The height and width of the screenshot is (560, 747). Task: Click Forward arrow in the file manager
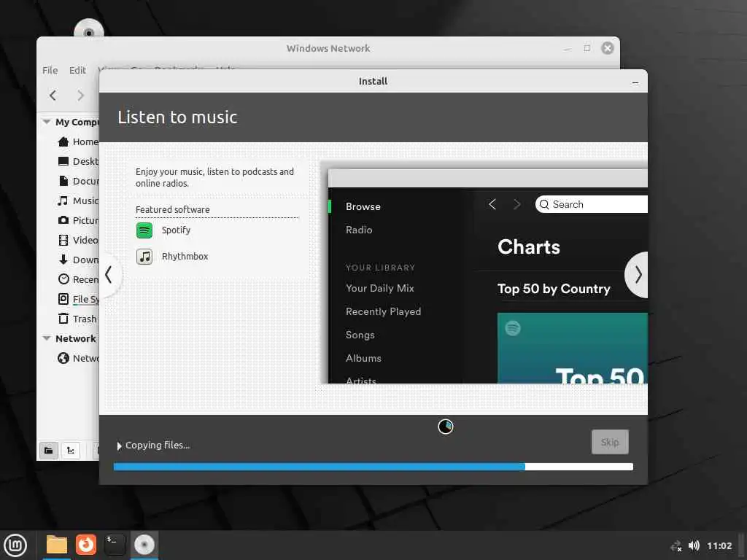80,96
